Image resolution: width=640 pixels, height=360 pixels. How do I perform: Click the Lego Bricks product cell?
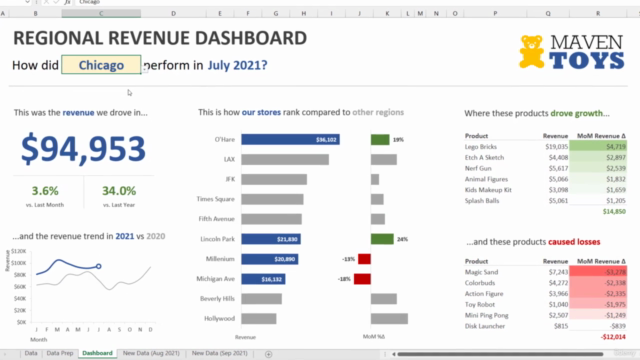[481, 147]
